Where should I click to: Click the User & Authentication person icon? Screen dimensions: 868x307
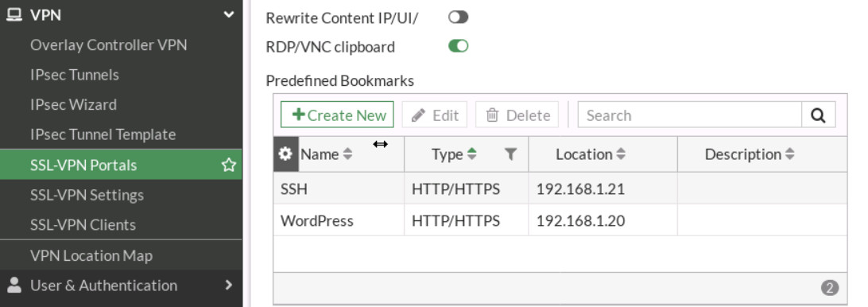pyautogui.click(x=14, y=285)
